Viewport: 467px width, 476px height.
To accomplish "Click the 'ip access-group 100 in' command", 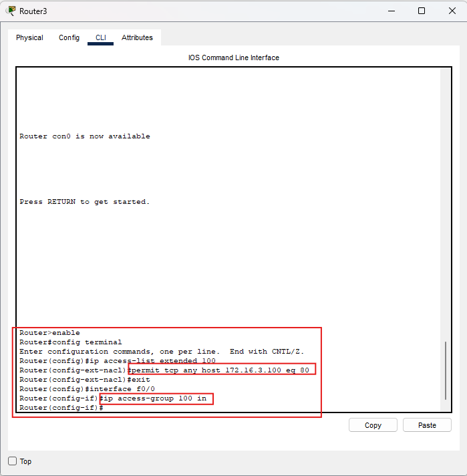I will tap(156, 398).
